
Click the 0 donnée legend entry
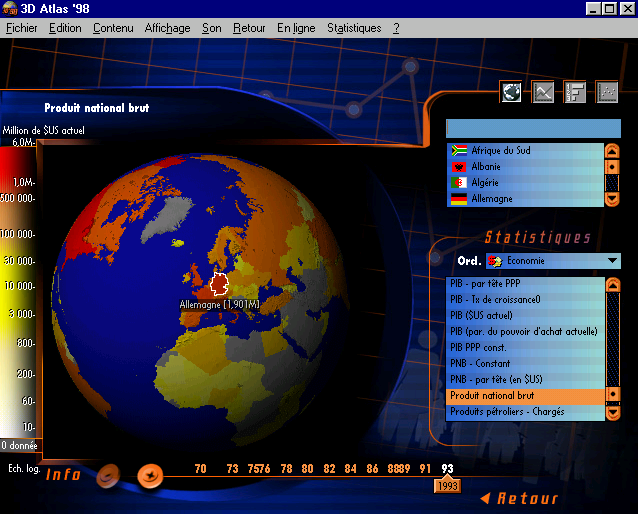pos(19,445)
